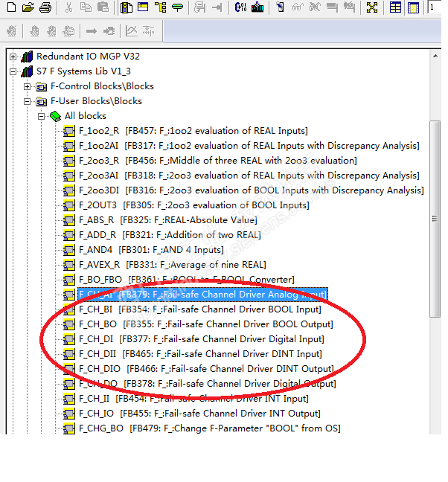This screenshot has height=482, width=448.
Task: Click the green signpost toolbar icon
Action: (177, 7)
